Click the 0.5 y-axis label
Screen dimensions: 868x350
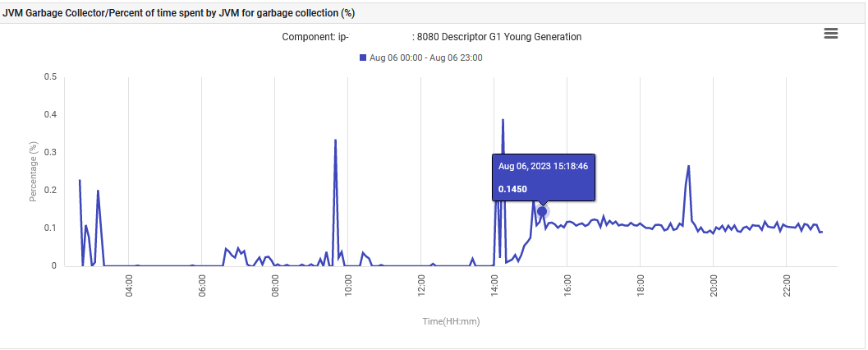coord(50,77)
